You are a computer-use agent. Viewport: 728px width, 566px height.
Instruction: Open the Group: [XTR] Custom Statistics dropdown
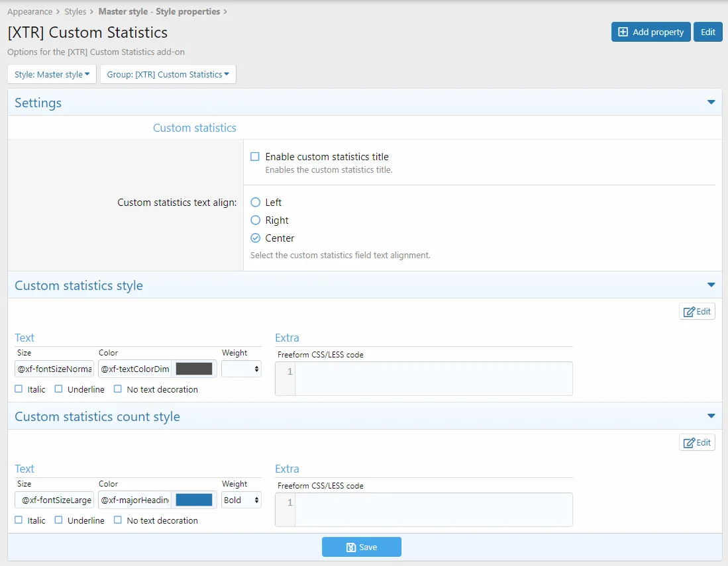(x=168, y=74)
